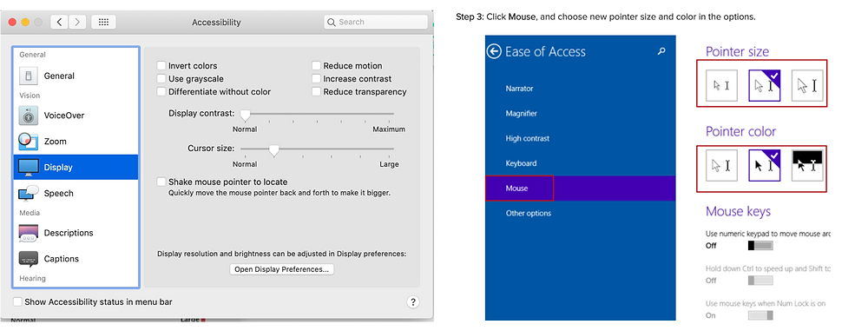Click the Ease of Access back arrow

click(494, 51)
